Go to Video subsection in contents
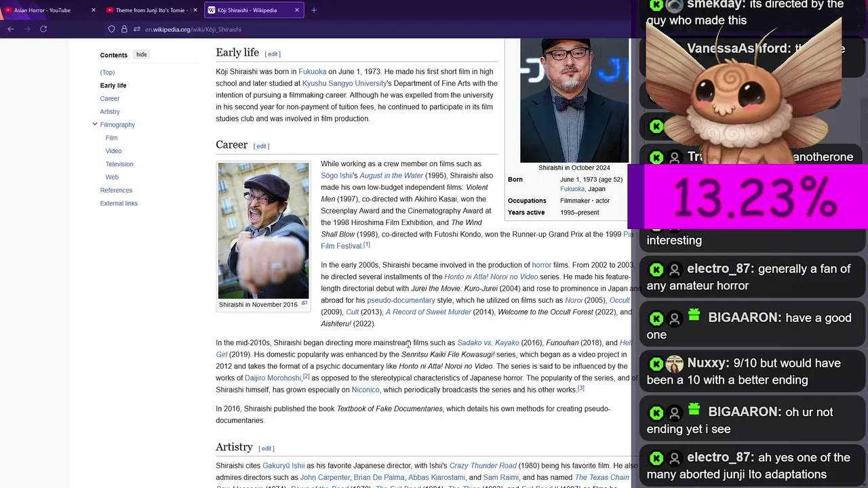 coord(113,151)
